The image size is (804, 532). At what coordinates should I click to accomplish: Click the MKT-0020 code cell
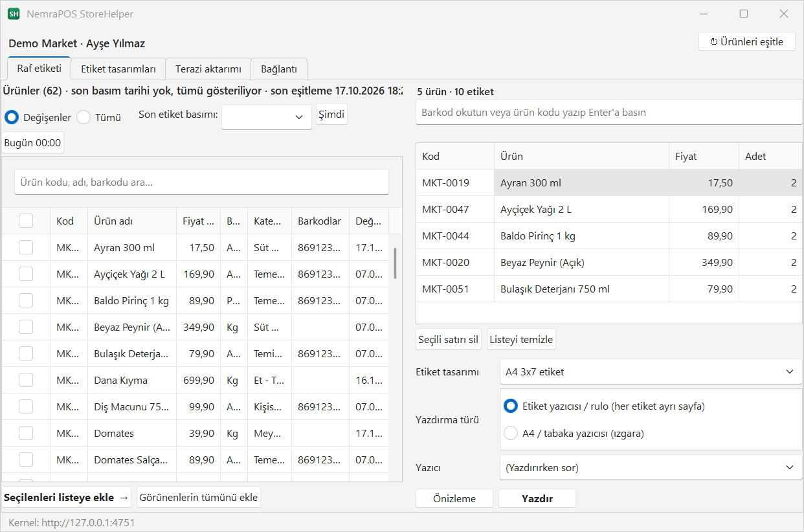(x=455, y=262)
